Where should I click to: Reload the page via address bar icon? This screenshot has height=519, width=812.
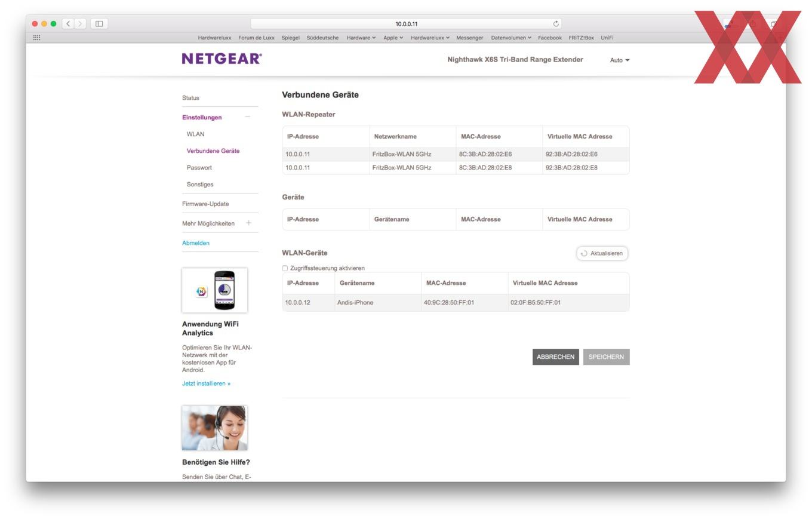tap(556, 24)
